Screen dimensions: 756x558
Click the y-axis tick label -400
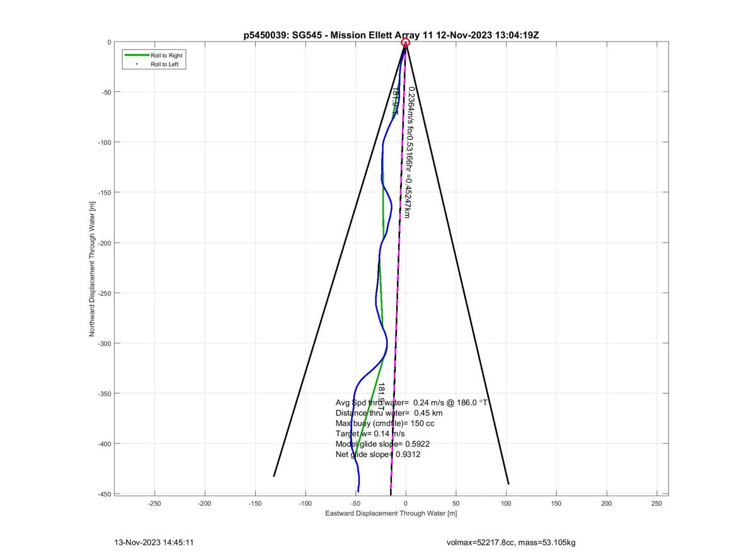[x=105, y=444]
